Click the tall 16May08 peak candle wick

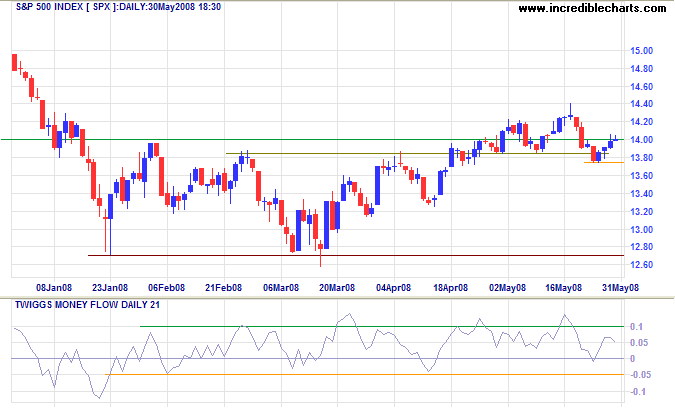coord(570,111)
